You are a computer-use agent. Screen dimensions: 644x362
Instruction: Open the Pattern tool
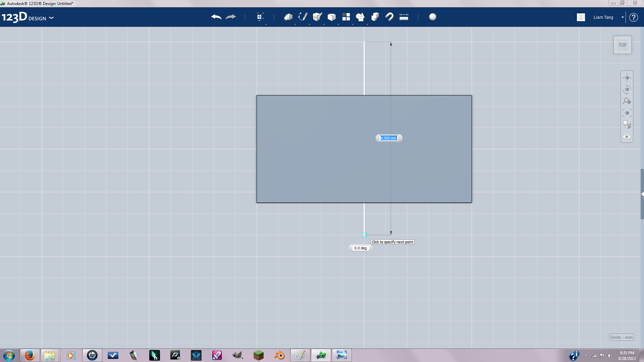(x=346, y=17)
